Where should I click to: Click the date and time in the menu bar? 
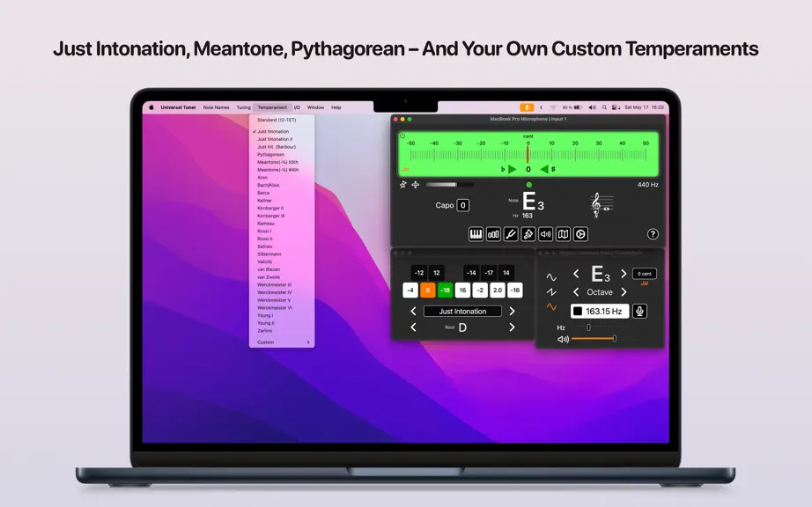(x=644, y=107)
